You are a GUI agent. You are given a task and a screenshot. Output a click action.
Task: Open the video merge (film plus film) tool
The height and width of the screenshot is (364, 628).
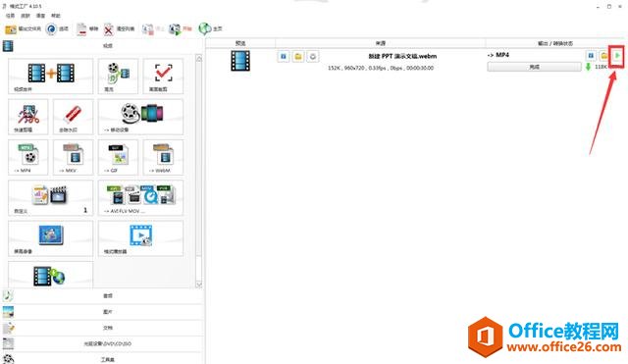point(50,77)
